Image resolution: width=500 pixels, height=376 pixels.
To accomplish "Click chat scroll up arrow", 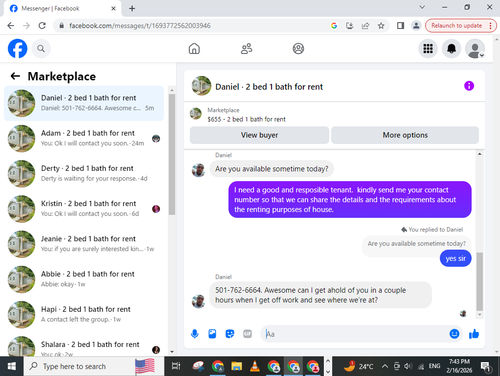I will (479, 154).
